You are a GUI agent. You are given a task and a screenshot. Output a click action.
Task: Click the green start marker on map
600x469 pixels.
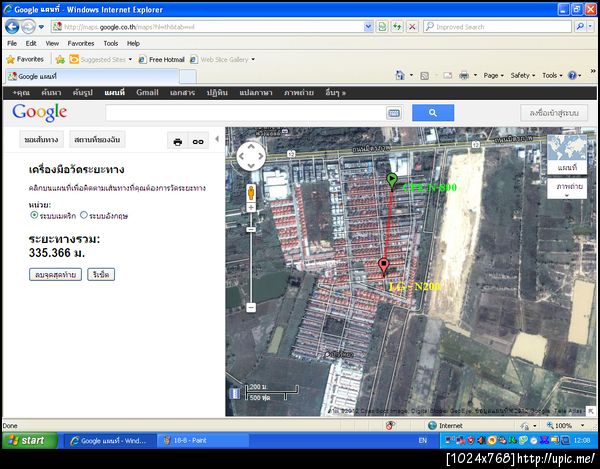pyautogui.click(x=391, y=181)
